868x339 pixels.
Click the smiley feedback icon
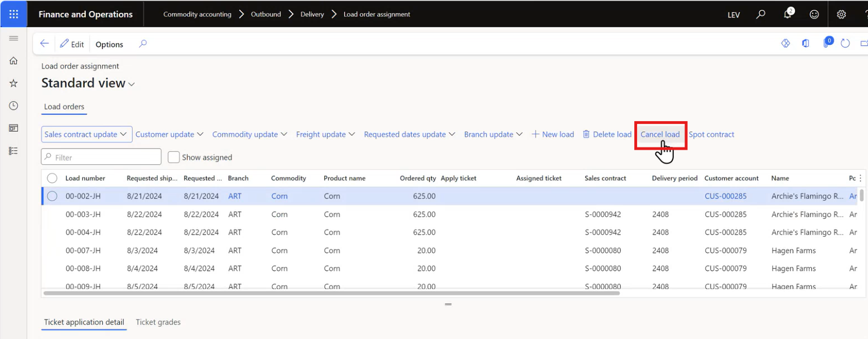[x=814, y=15]
